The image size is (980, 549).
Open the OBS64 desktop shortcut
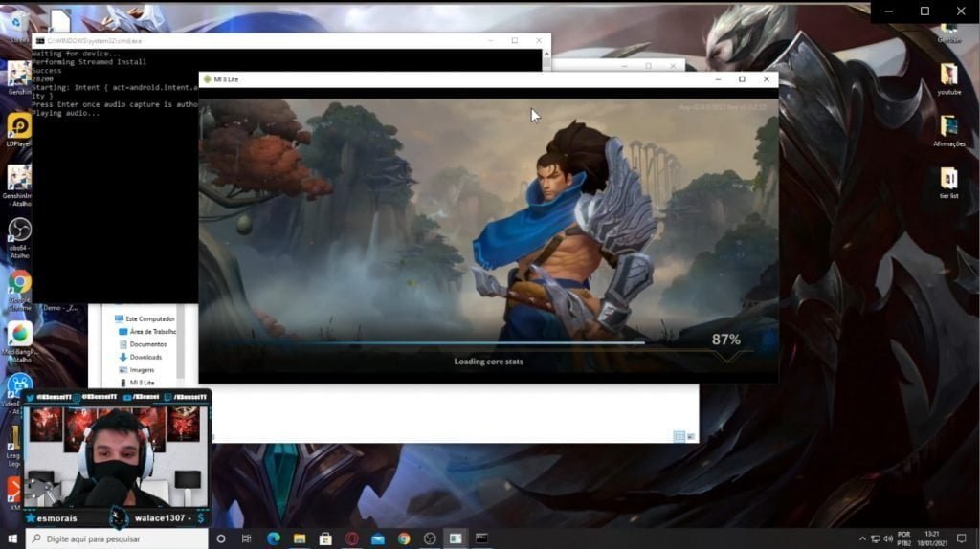[19, 231]
